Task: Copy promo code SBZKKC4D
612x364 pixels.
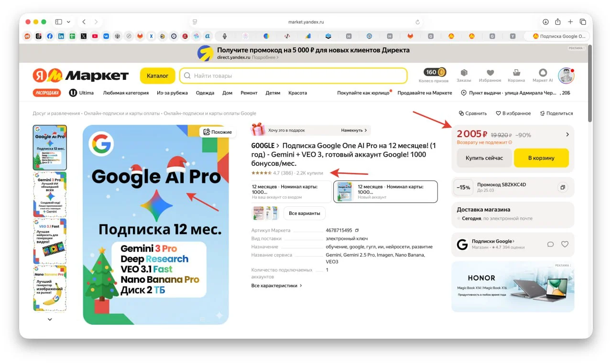Action: (x=563, y=188)
